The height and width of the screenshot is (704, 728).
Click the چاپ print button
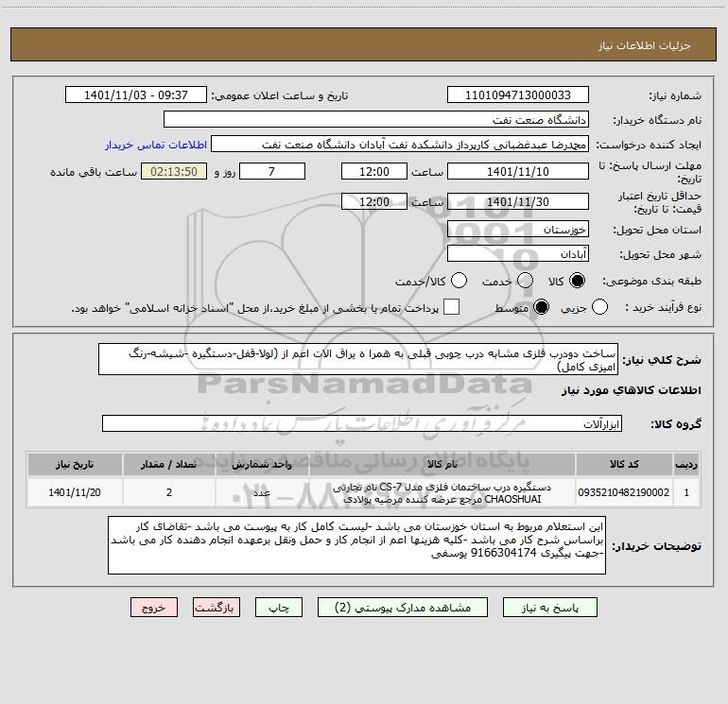pos(279,608)
